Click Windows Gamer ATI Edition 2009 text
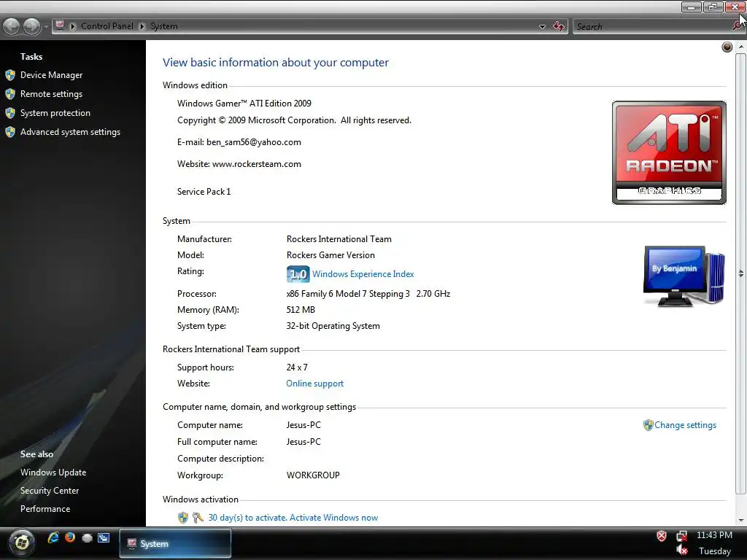This screenshot has height=560, width=747. (244, 104)
